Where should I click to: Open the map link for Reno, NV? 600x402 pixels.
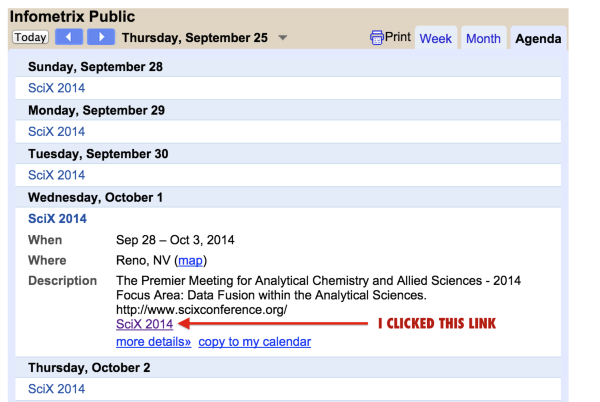[x=190, y=260]
